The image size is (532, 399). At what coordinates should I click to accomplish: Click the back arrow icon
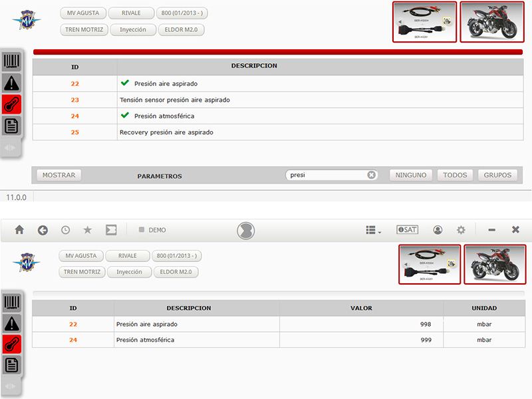[x=43, y=230]
